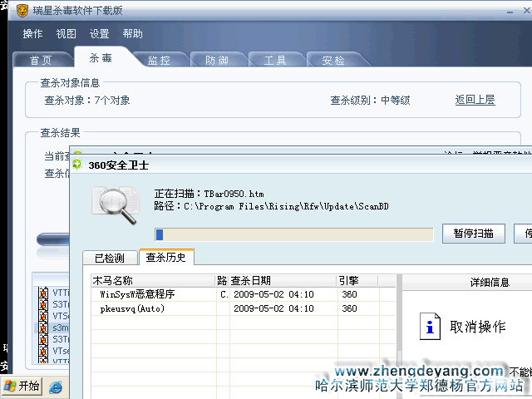Launch Internet Explorer from taskbar
This screenshot has height=399, width=532.
[x=56, y=387]
